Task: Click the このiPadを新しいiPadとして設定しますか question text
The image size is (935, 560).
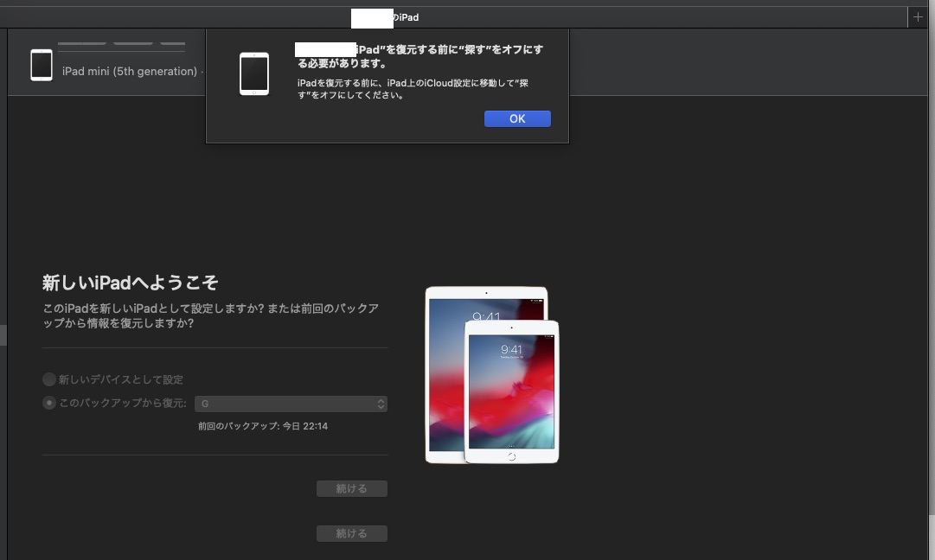Action: click(210, 315)
